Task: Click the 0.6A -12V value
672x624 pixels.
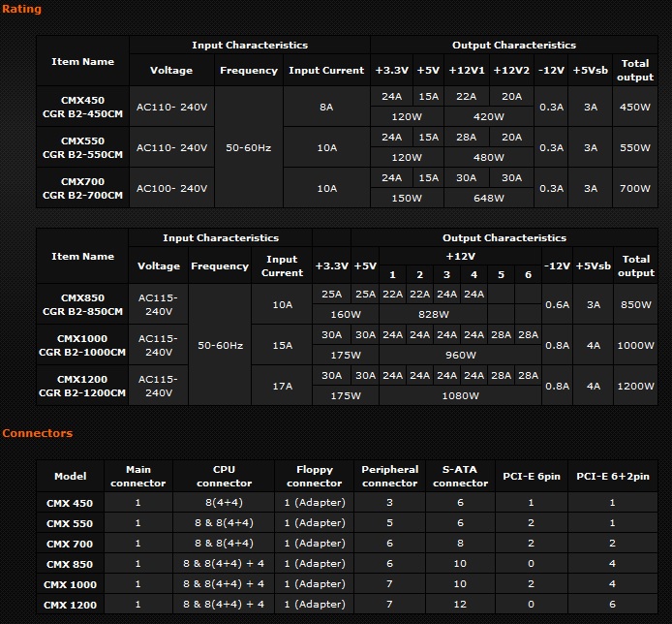Action: 557,304
